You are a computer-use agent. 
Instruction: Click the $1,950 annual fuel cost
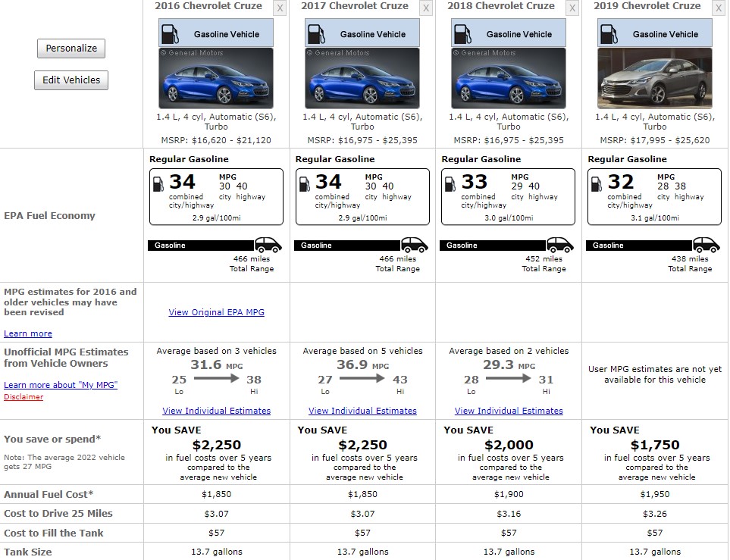[655, 494]
